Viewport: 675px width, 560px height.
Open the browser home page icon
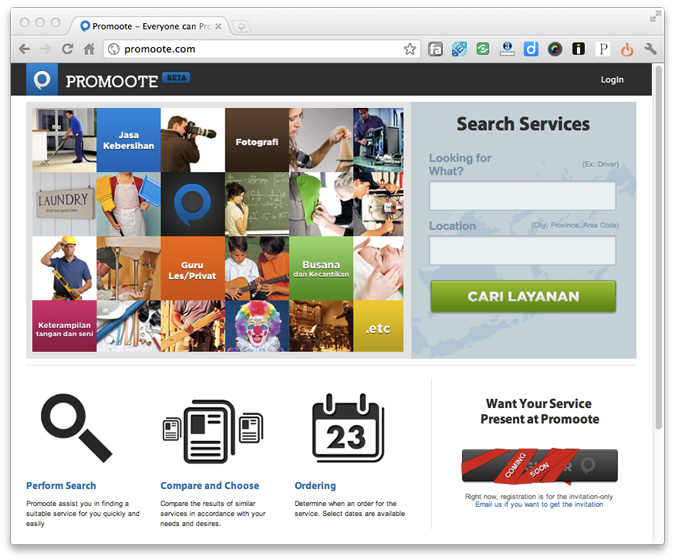(x=89, y=49)
